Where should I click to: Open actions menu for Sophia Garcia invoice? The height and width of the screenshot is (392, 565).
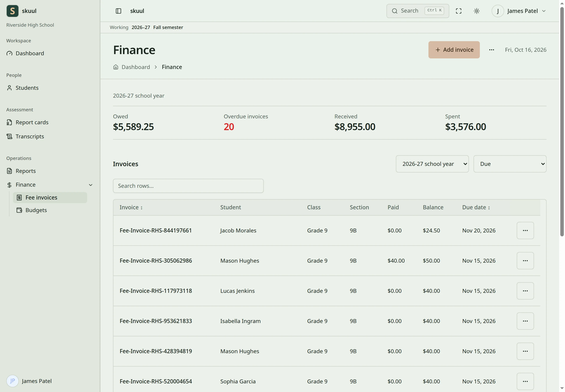click(x=525, y=381)
